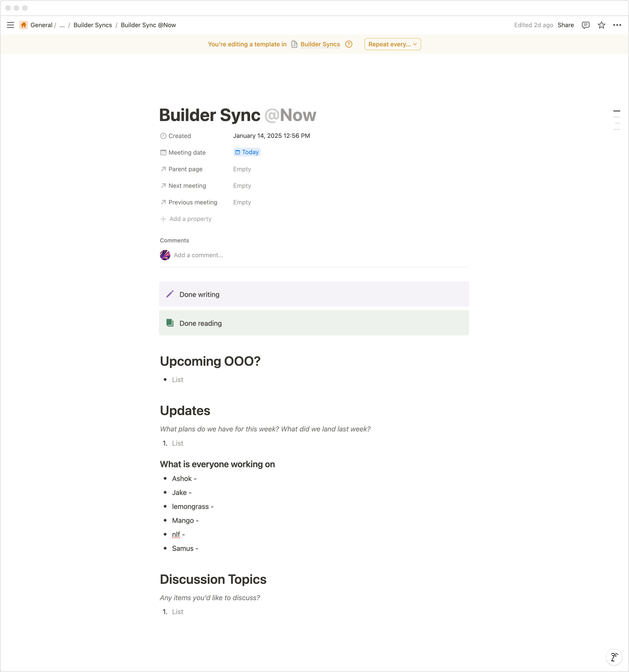Open the Builder Syncs template link
The image size is (629, 672).
point(320,44)
